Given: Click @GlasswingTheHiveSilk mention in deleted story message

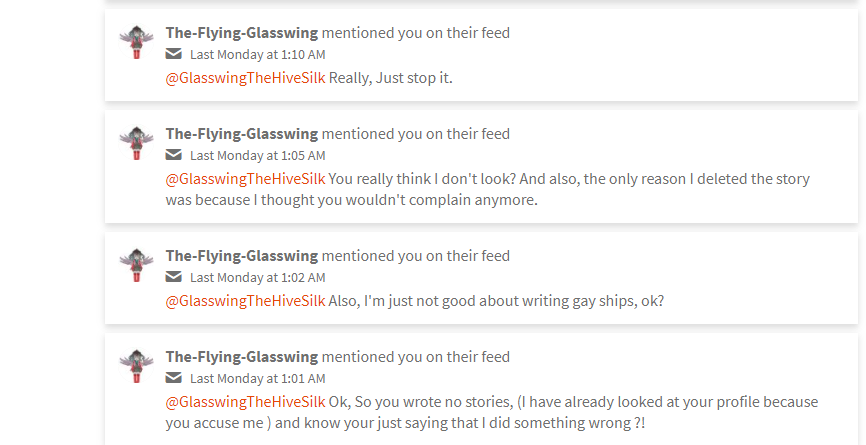Looking at the screenshot, I should coord(245,179).
